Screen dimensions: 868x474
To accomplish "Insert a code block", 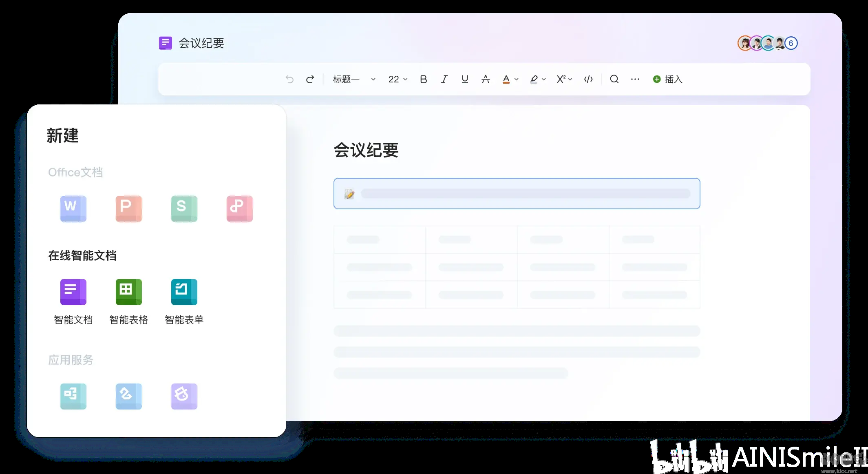I will point(588,79).
